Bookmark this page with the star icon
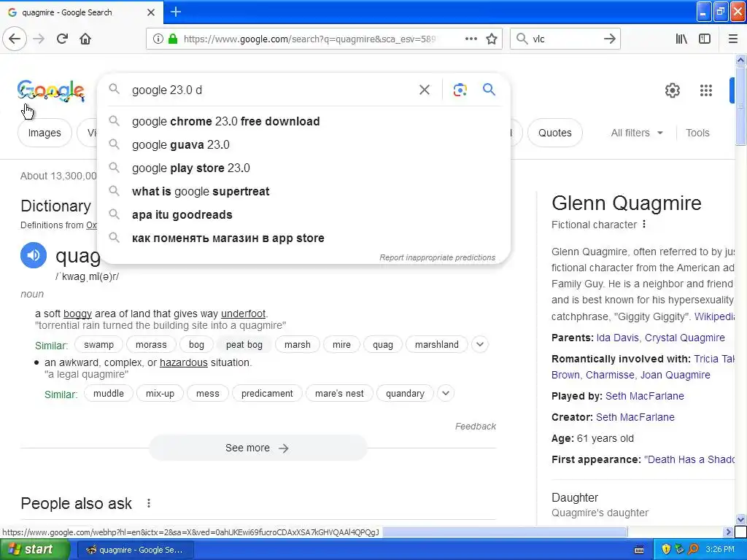The width and height of the screenshot is (747, 560). click(x=492, y=39)
